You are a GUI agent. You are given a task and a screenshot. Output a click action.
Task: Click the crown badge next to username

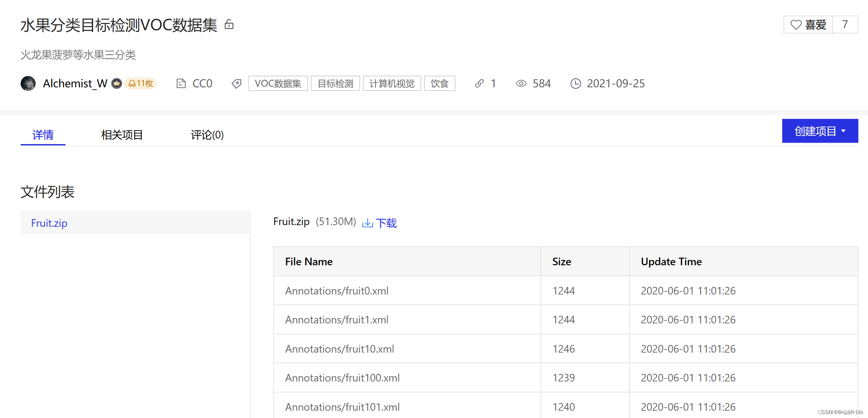(x=117, y=83)
